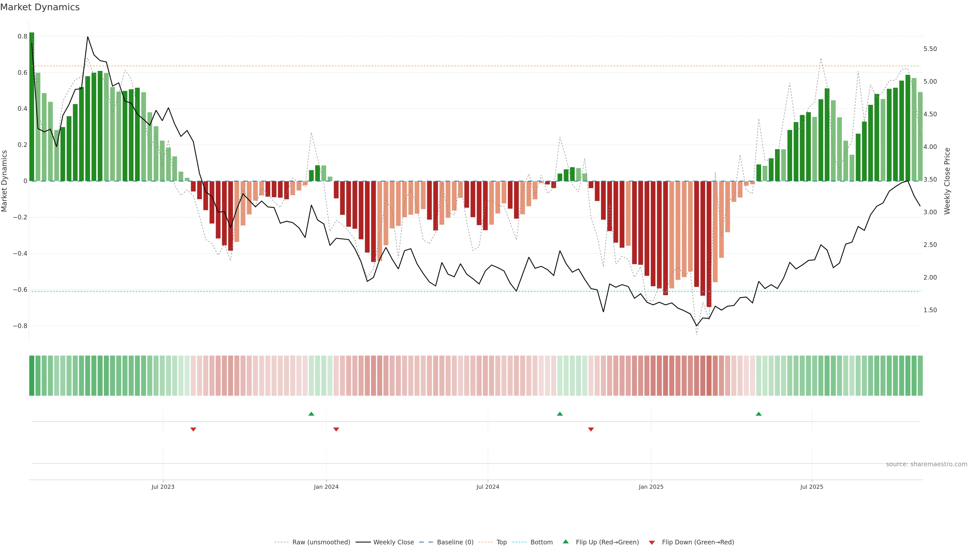Toggle the Bottom legend entry
The image size is (980, 551).
pyautogui.click(x=541, y=542)
